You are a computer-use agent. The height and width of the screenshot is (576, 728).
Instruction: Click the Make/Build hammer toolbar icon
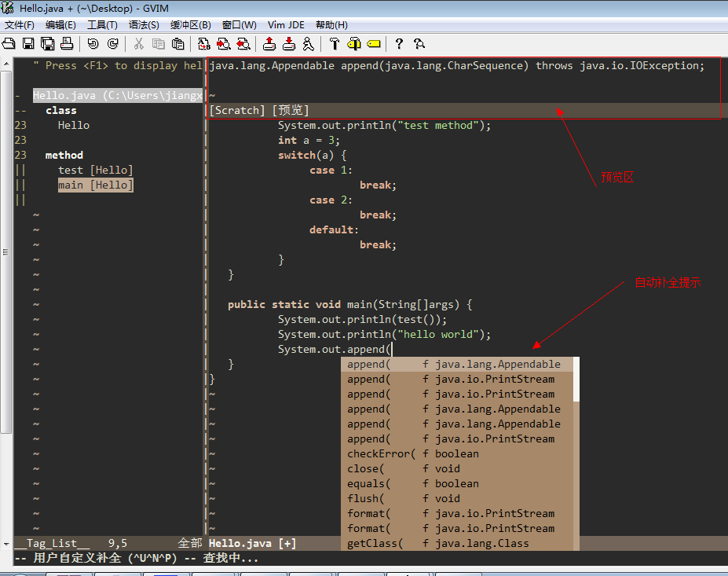pos(335,45)
